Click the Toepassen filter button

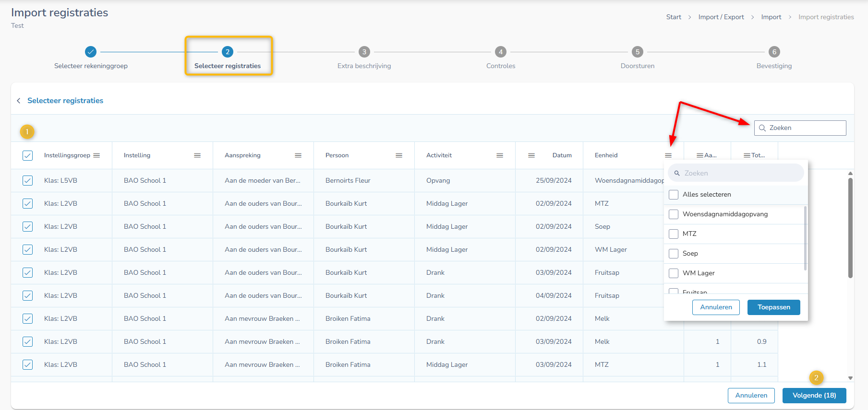tap(773, 307)
